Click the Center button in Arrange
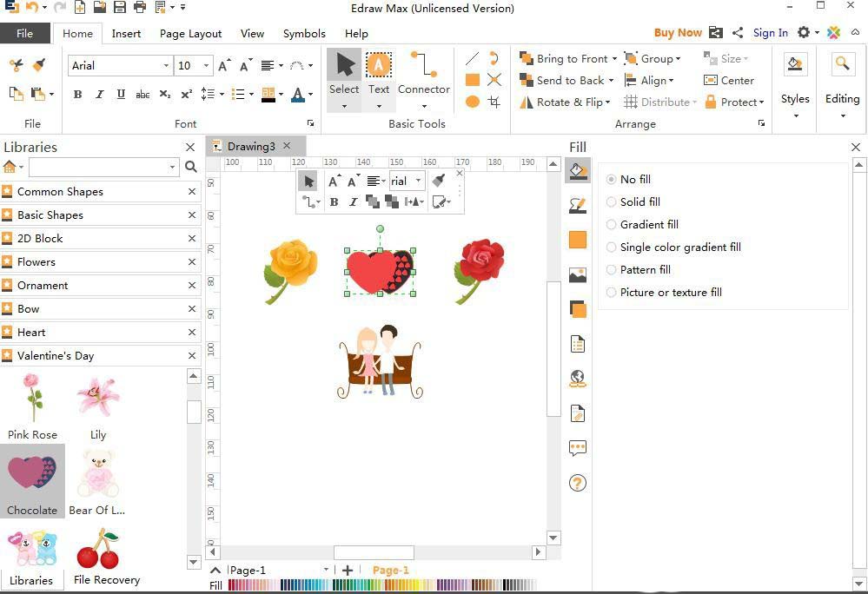 tap(729, 80)
